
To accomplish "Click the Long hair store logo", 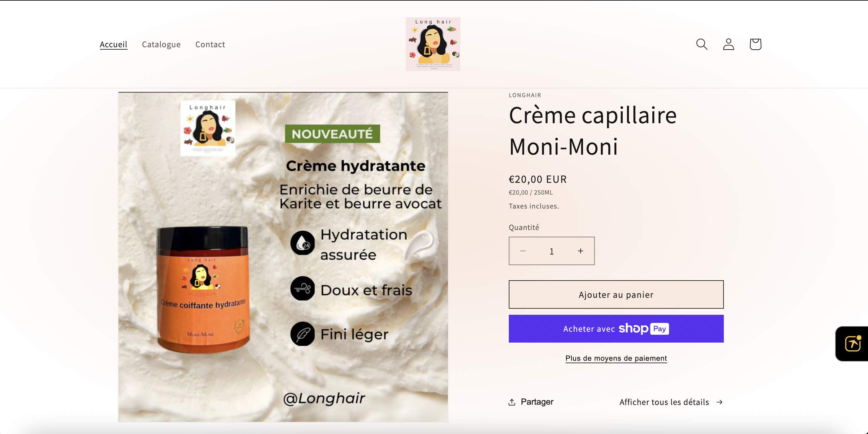I will click(x=433, y=44).
